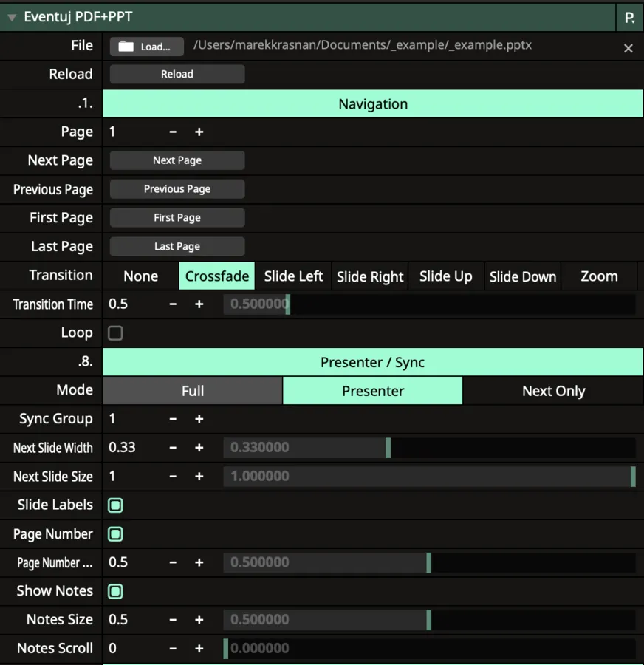The height and width of the screenshot is (665, 644).
Task: Select Presenter mode
Action: tap(373, 391)
